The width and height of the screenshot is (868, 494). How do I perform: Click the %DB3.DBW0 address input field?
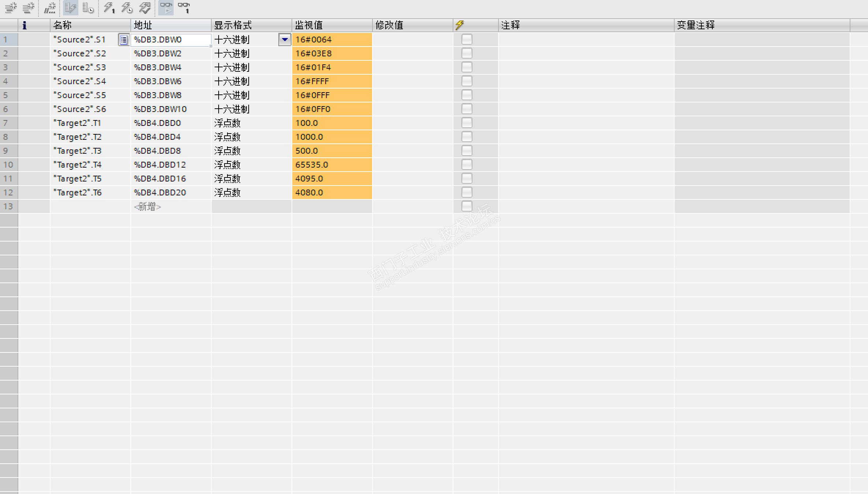tap(170, 40)
